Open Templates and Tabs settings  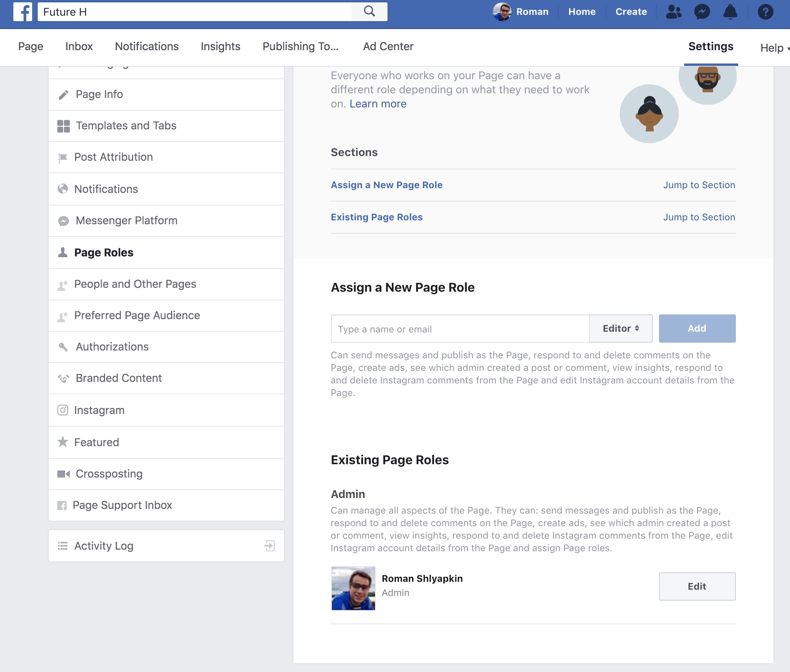pyautogui.click(x=166, y=126)
